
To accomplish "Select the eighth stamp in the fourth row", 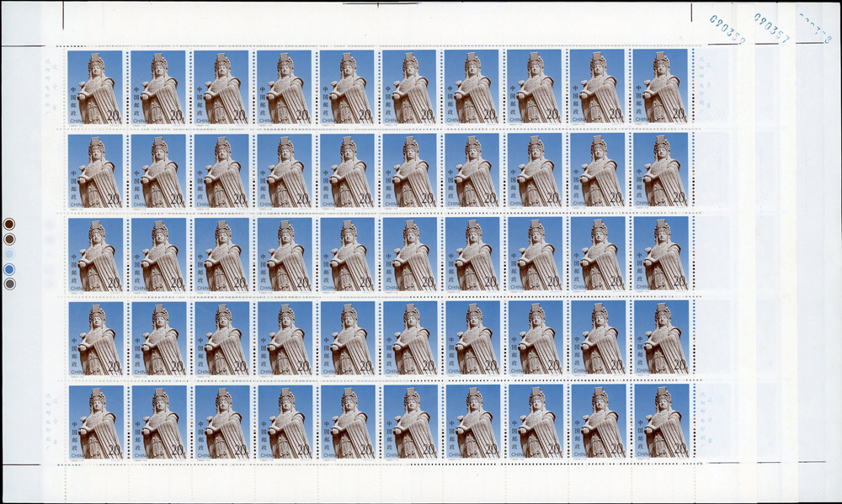I will click(x=535, y=338).
